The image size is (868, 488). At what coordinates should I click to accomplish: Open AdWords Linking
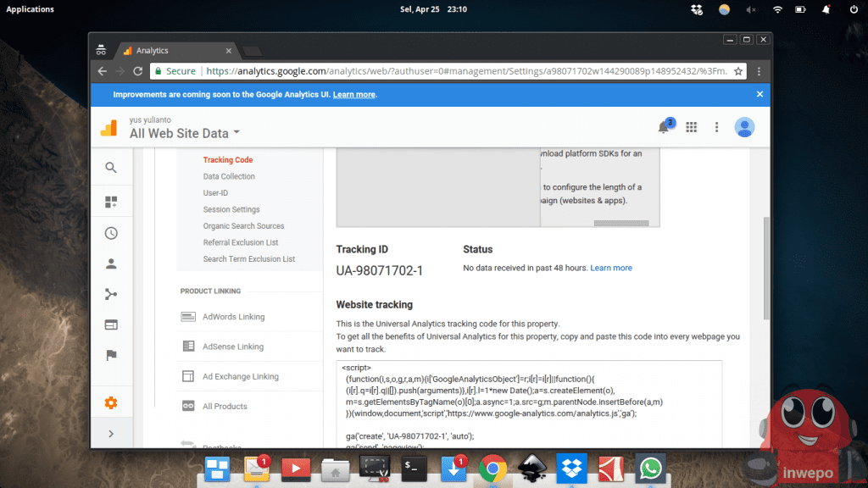click(234, 317)
